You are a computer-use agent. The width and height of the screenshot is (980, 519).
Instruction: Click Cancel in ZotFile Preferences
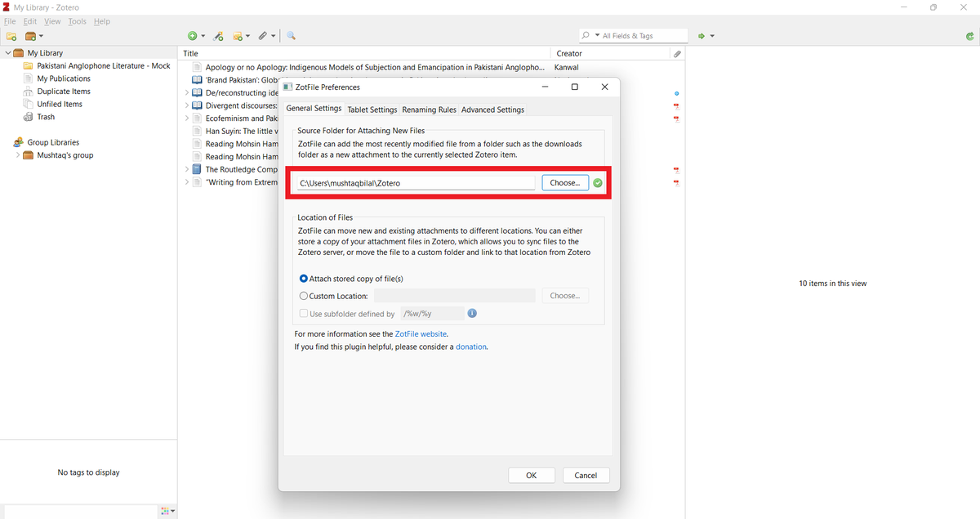coord(586,475)
